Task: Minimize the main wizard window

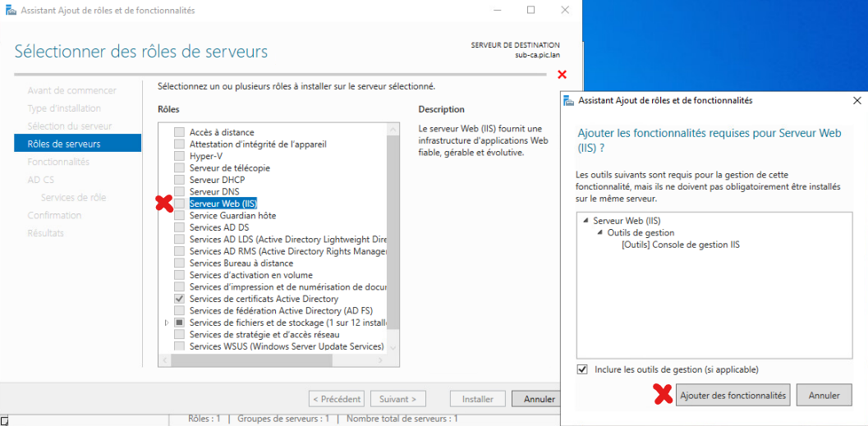Action: pyautogui.click(x=497, y=10)
